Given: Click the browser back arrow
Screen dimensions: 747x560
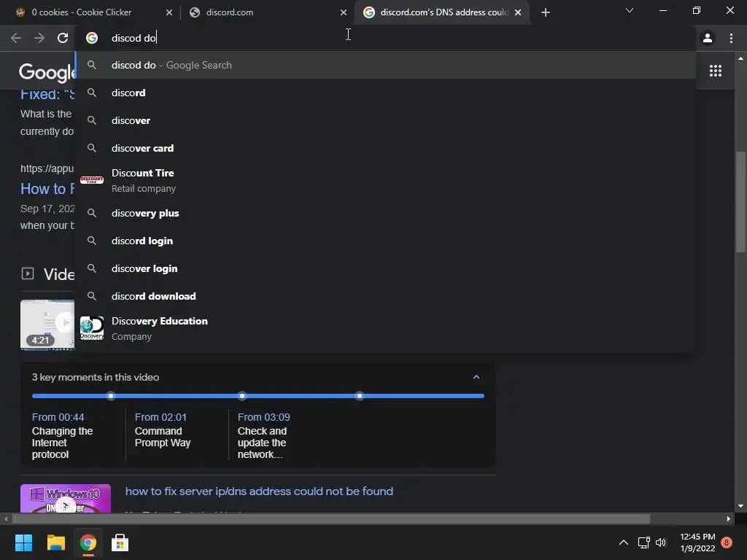Looking at the screenshot, I should tap(16, 38).
